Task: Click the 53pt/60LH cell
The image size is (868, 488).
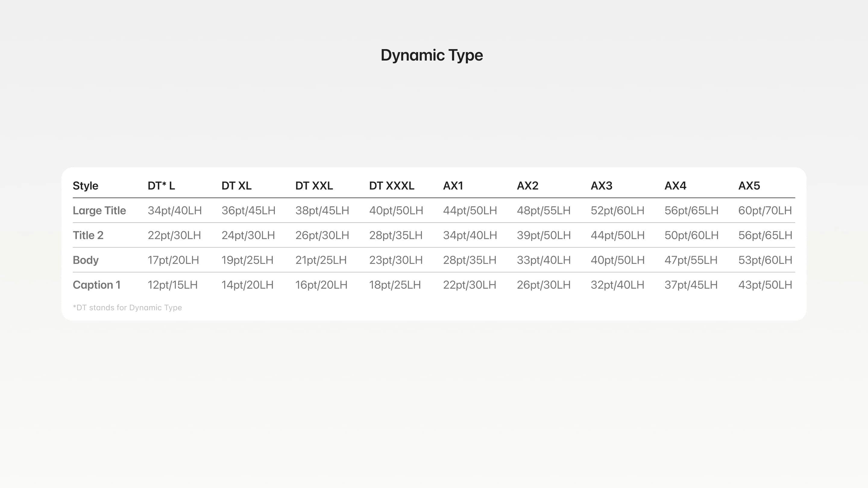Action: click(765, 260)
